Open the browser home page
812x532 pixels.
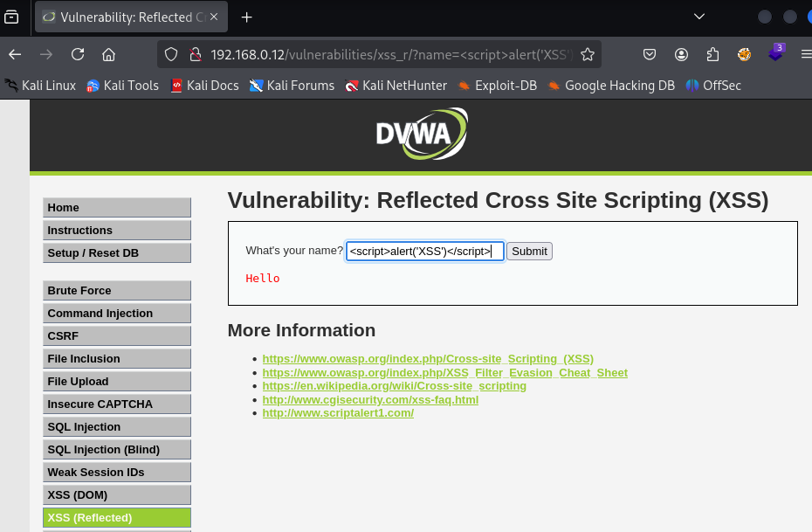point(109,54)
